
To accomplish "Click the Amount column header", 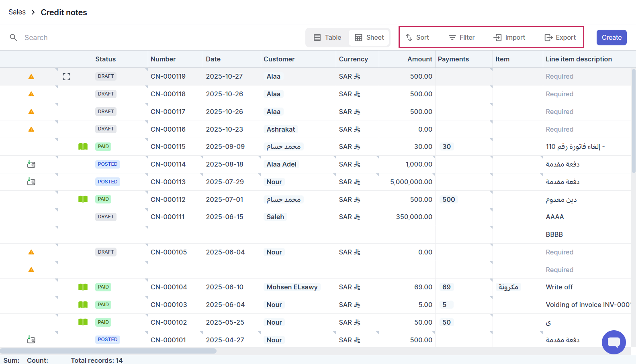I will tap(419, 59).
